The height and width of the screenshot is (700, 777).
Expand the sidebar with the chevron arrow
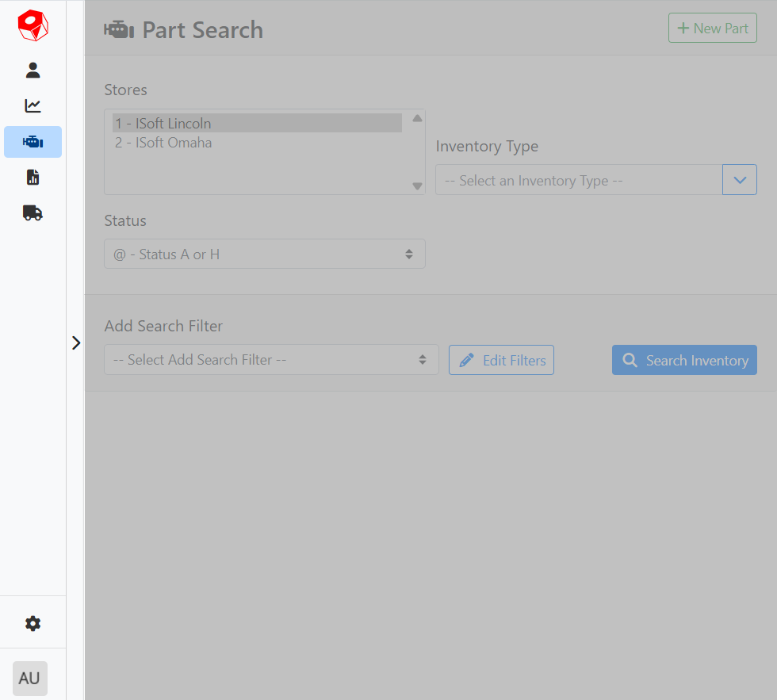pyautogui.click(x=76, y=342)
